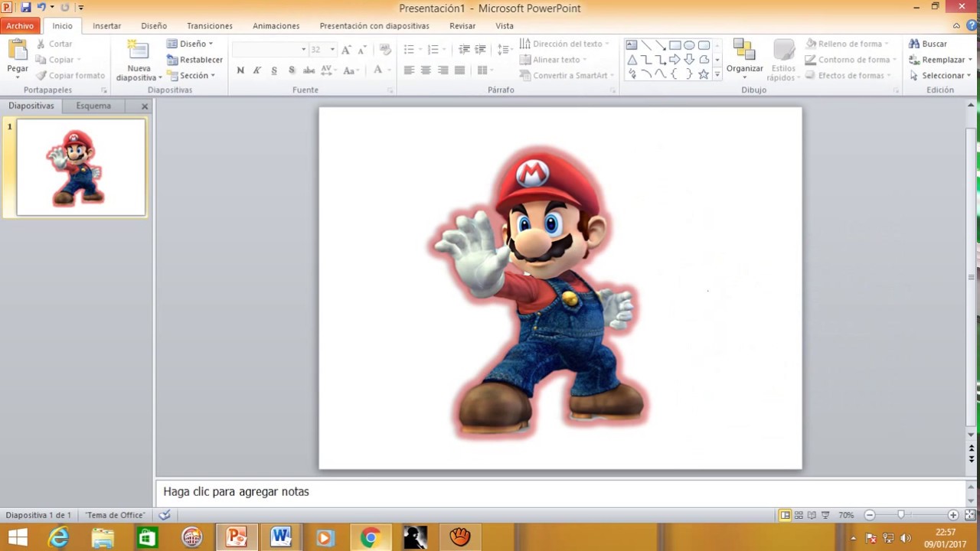980x551 pixels.
Task: Click the Cortar scissors button
Action: (x=54, y=44)
